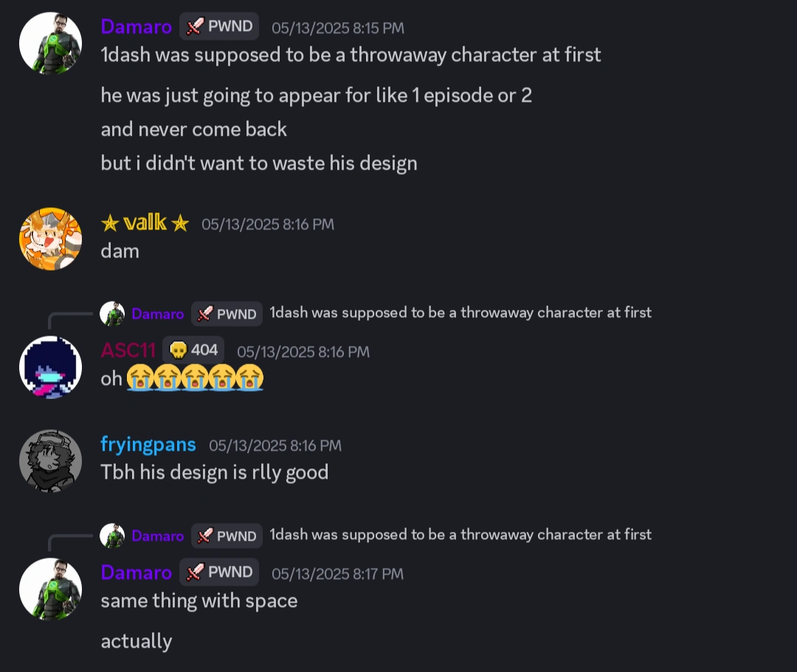Screen dimensions: 797x672
Task: Click the crying emojis in ASC11's message
Action: pos(195,379)
